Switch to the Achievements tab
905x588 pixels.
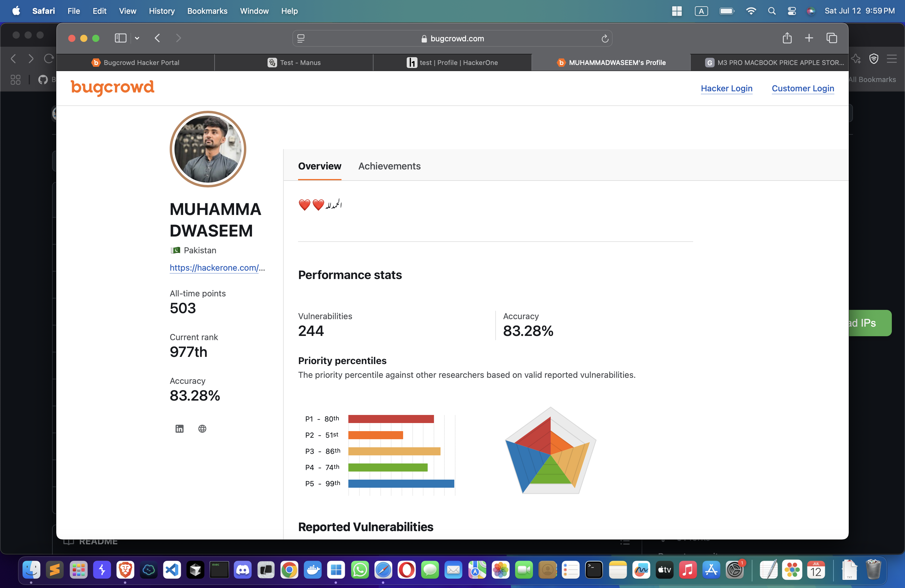pos(389,166)
